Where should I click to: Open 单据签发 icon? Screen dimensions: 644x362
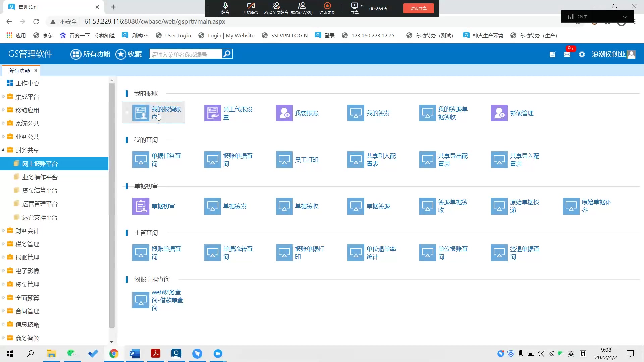[213, 206]
